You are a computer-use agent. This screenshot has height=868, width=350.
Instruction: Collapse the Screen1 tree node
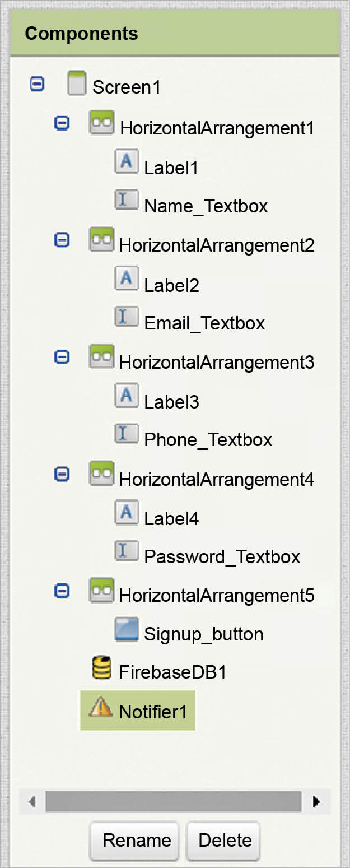point(37,85)
